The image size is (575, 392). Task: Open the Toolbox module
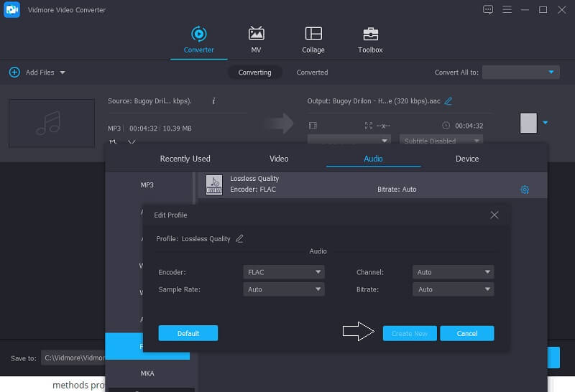pyautogui.click(x=370, y=34)
